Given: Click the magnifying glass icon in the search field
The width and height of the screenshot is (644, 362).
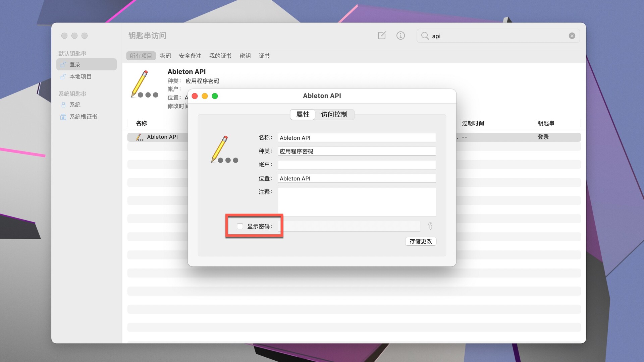Looking at the screenshot, I should click(x=425, y=36).
